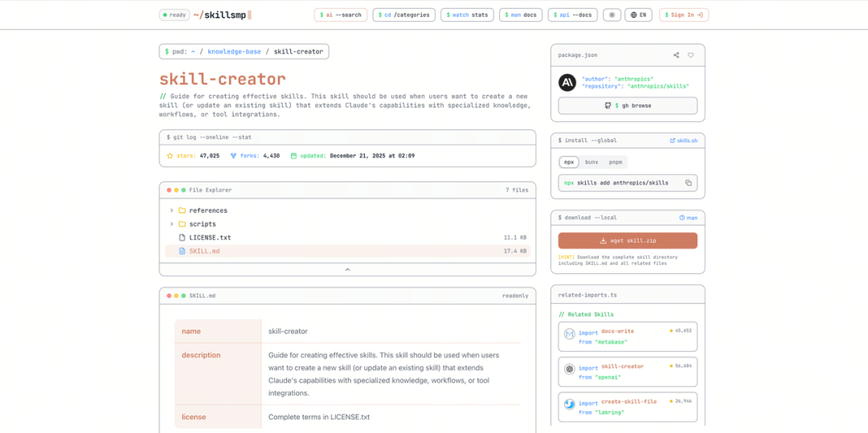Toggle the light/dark theme sun button
Image resolution: width=868 pixels, height=433 pixels.
point(612,14)
